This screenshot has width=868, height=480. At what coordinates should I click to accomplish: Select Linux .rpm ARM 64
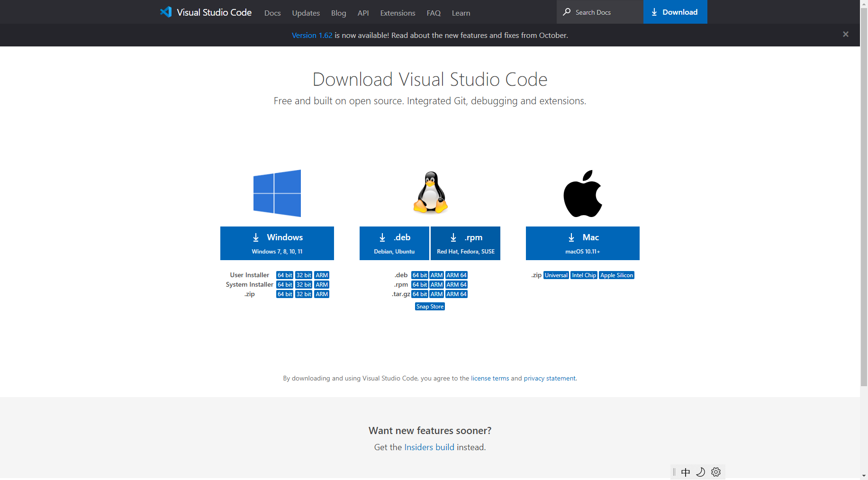click(x=457, y=285)
